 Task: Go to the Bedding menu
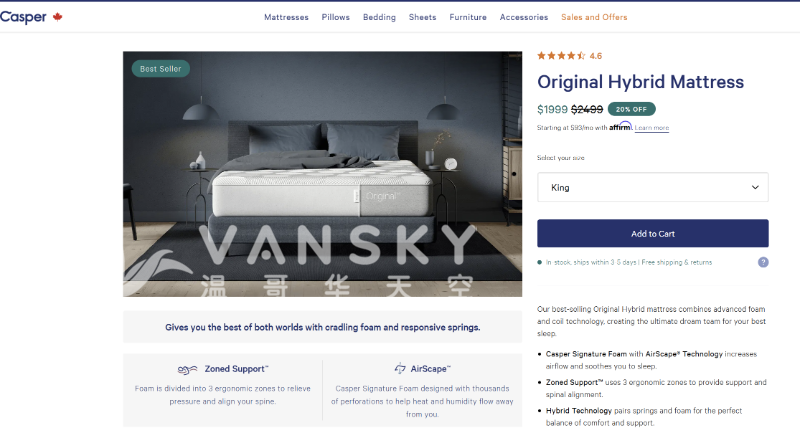pyautogui.click(x=379, y=17)
